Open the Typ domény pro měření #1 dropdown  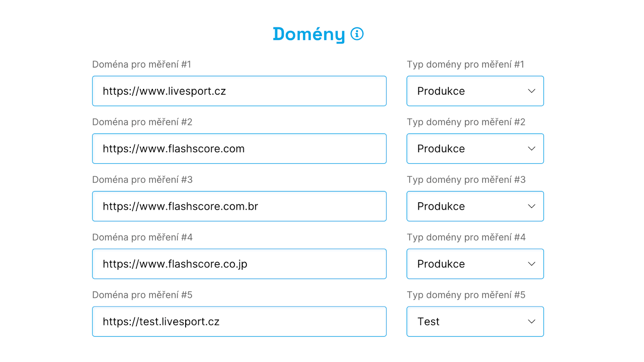point(475,91)
